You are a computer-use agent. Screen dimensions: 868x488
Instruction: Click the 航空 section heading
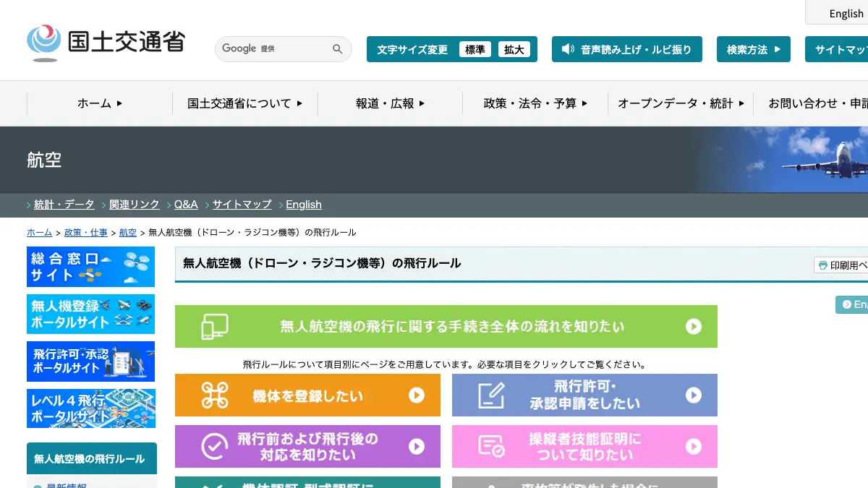(44, 160)
